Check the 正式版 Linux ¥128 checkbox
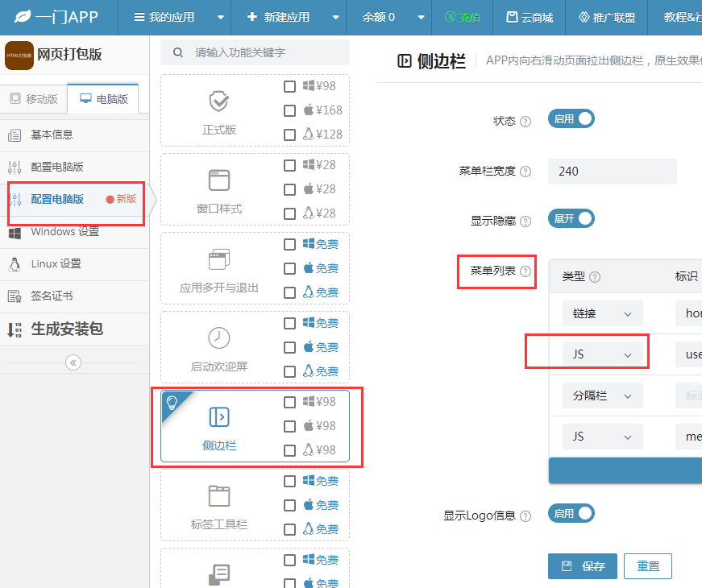This screenshot has height=588, width=702. 289,135
